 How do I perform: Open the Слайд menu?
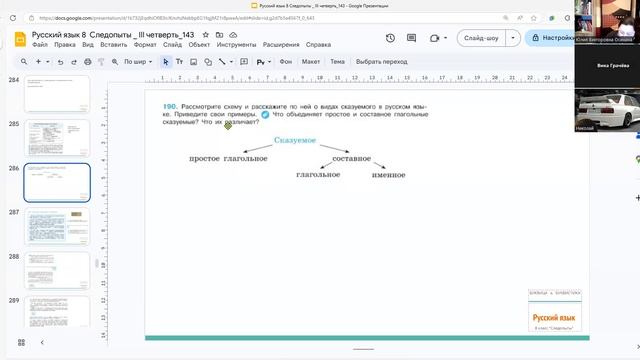[x=172, y=44]
